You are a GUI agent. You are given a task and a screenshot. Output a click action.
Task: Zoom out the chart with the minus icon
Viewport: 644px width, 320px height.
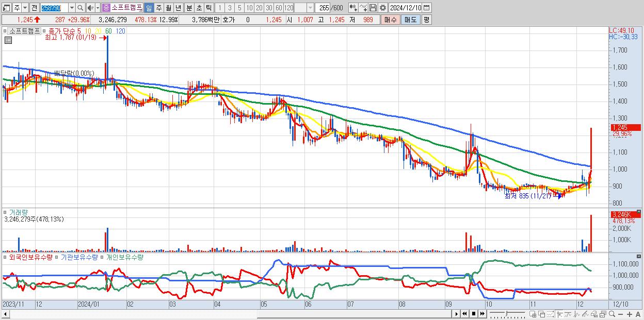coord(621,314)
